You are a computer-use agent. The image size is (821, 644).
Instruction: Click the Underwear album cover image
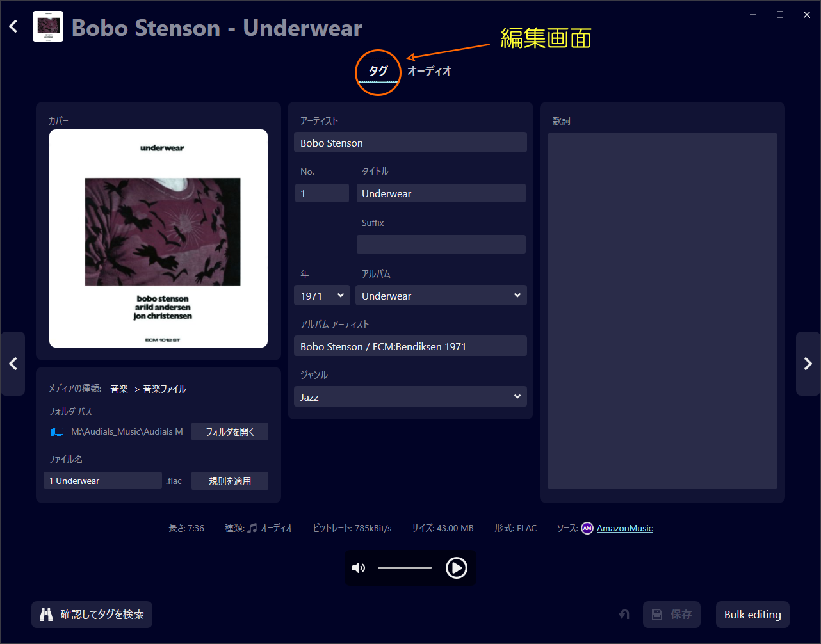pyautogui.click(x=158, y=239)
